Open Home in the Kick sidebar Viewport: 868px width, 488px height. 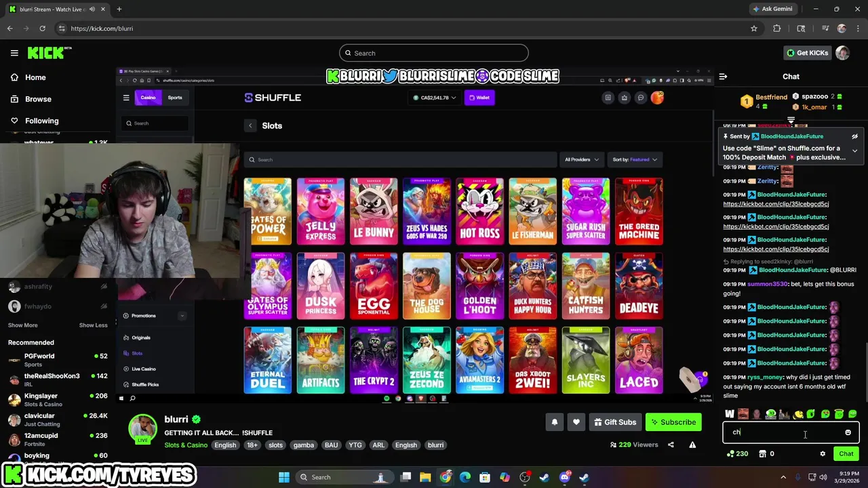click(x=35, y=77)
